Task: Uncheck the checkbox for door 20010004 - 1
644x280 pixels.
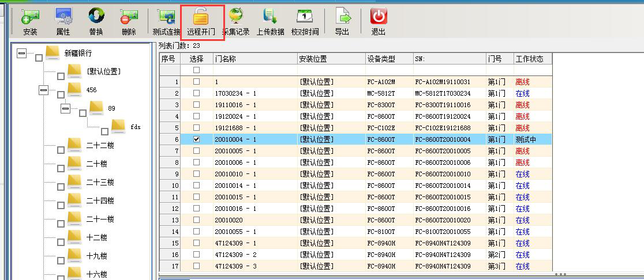Action: (196, 139)
